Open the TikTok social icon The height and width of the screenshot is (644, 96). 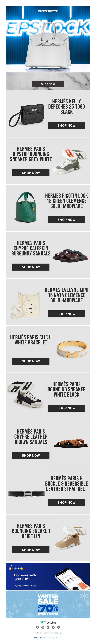[48, 627]
